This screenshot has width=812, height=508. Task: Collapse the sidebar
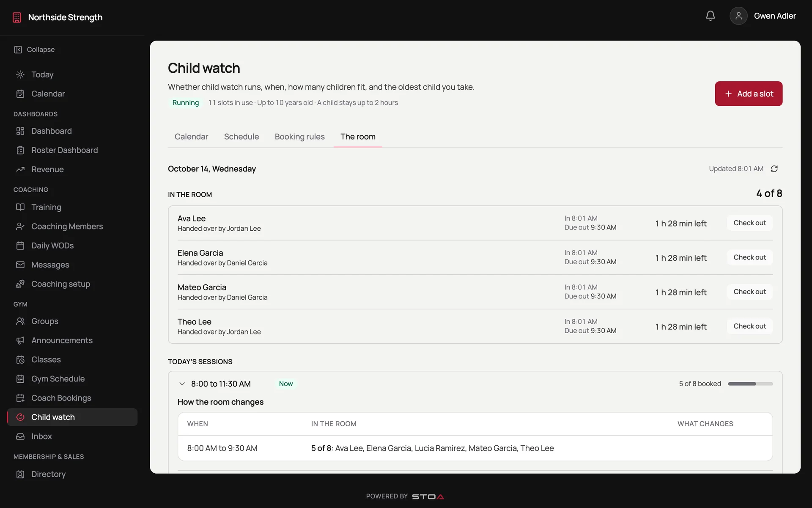pyautogui.click(x=35, y=50)
